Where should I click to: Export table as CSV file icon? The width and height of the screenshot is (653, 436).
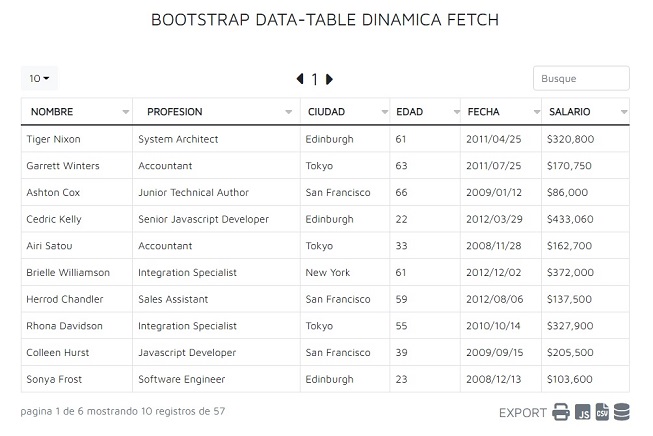[602, 412]
